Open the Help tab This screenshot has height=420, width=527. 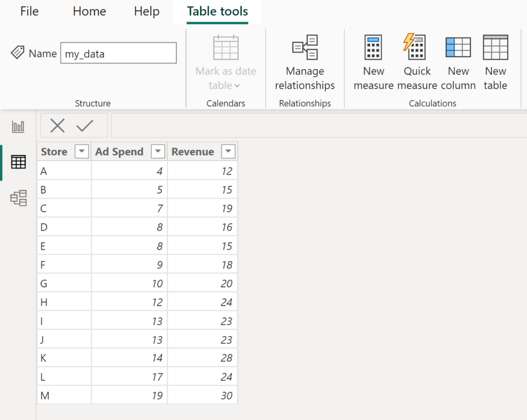click(146, 11)
